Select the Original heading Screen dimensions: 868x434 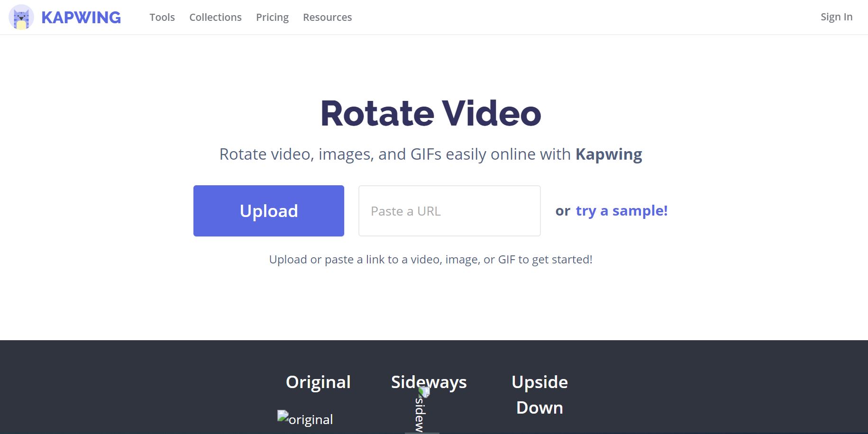(318, 382)
